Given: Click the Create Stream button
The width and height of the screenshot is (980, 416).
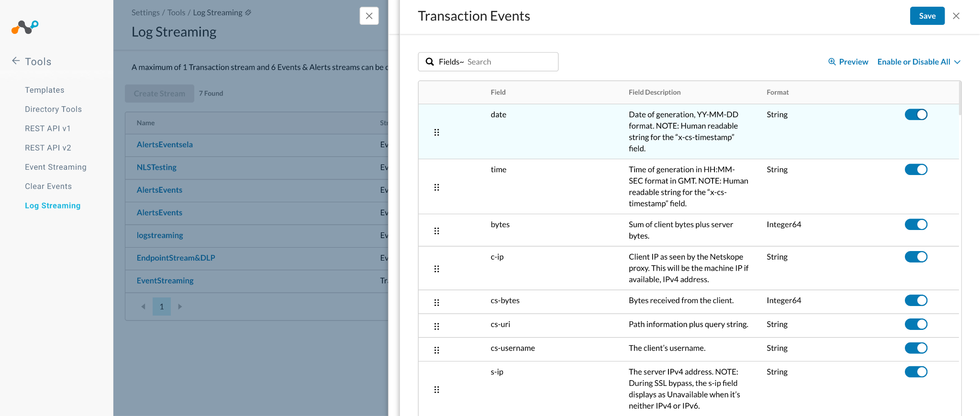Looking at the screenshot, I should [x=159, y=93].
